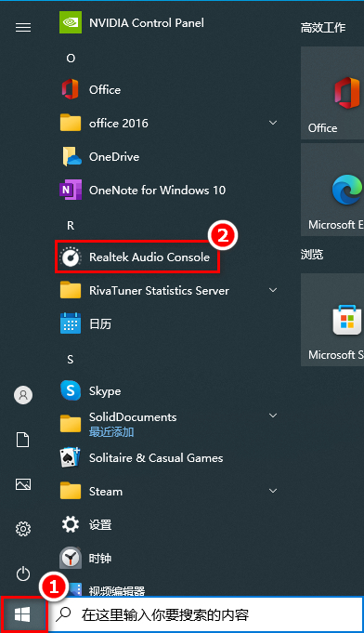Click the Windows Start button
This screenshot has width=364, height=633.
click(23, 614)
